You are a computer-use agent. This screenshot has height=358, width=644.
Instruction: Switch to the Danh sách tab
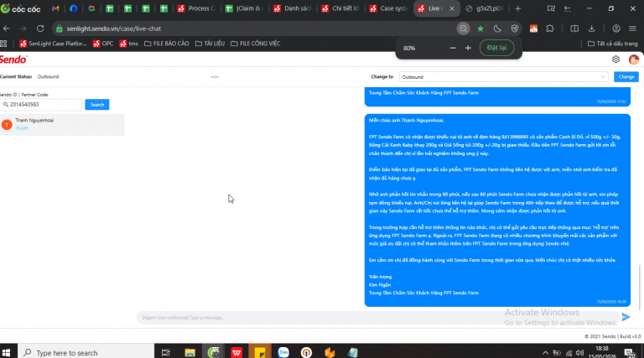tap(293, 8)
